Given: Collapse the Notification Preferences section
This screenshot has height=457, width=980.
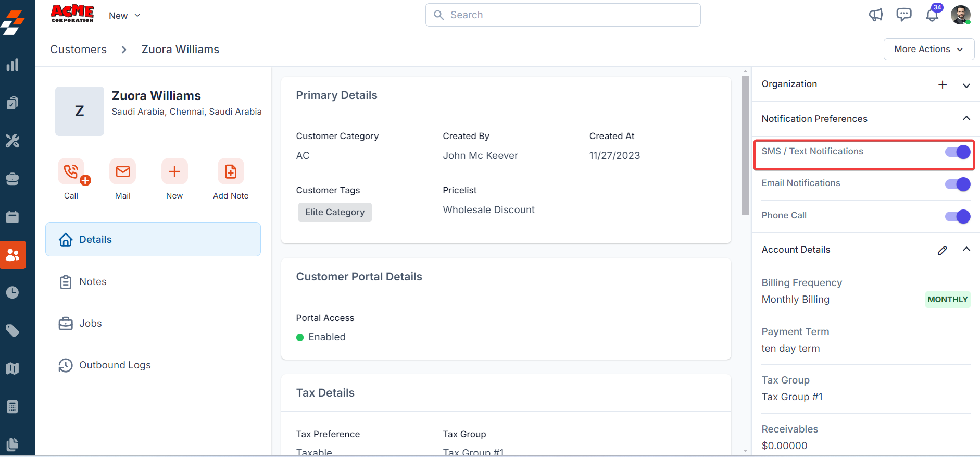Looking at the screenshot, I should tap(966, 118).
